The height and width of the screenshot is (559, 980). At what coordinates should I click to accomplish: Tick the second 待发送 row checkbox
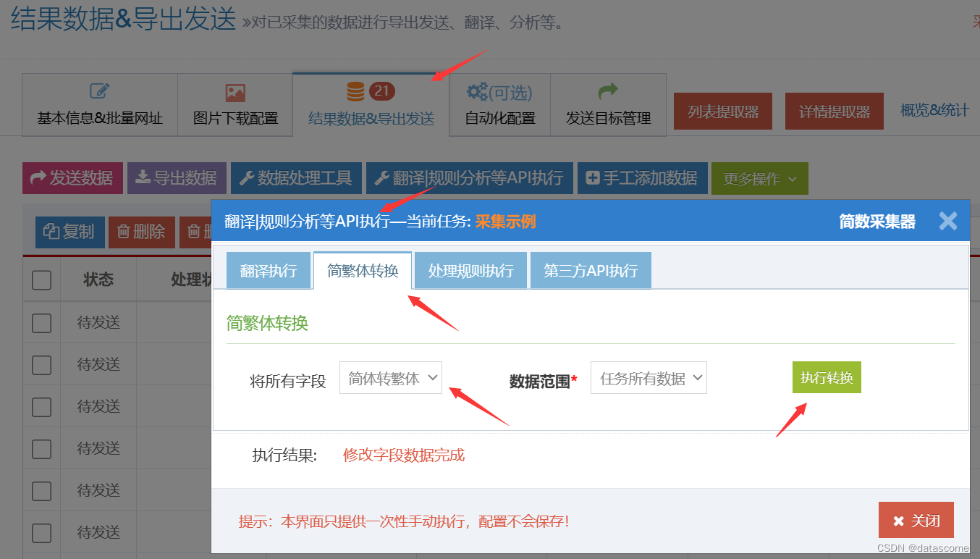(x=42, y=365)
